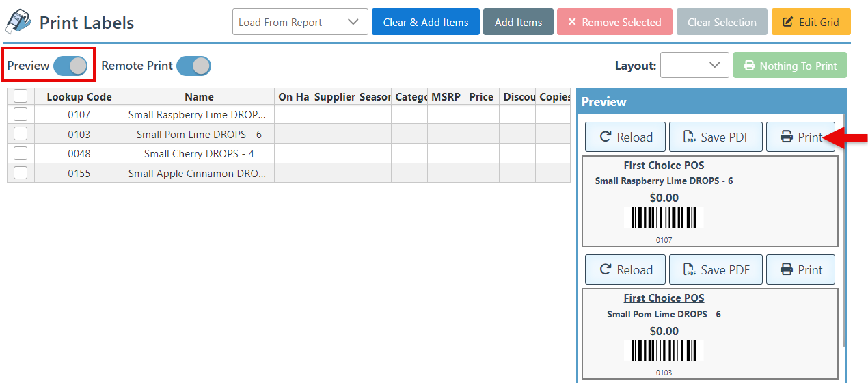
Task: Click Clear & Add Items button
Action: (426, 22)
